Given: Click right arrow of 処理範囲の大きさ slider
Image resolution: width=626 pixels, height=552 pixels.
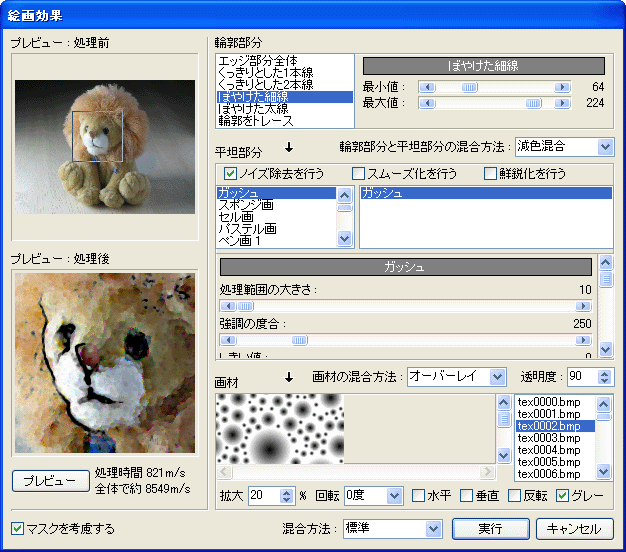Looking at the screenshot, I should (x=583, y=306).
